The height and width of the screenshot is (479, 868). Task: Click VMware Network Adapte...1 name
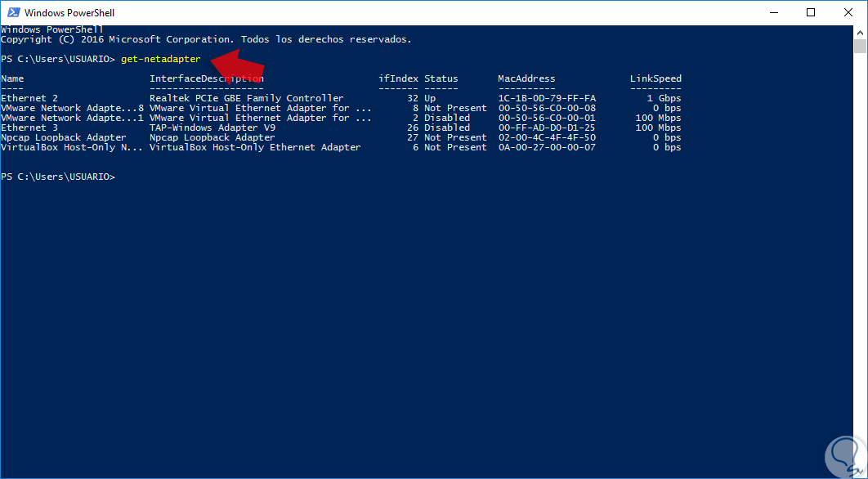click(x=72, y=118)
